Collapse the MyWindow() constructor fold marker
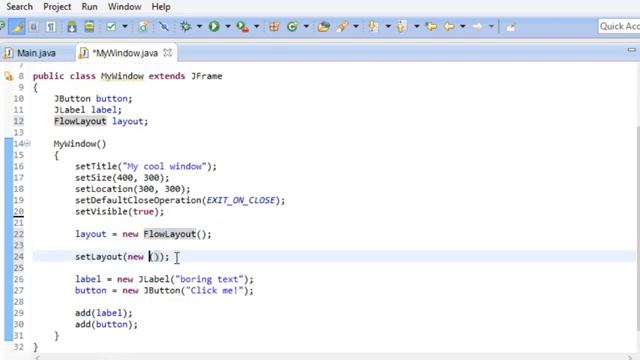 (x=27, y=143)
